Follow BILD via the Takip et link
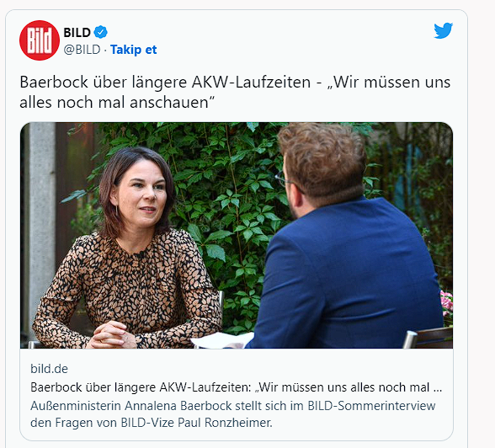This screenshot has height=448, width=495. tap(133, 50)
